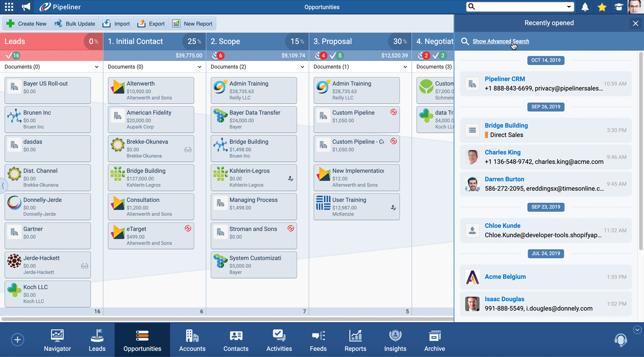The image size is (644, 357).
Task: Expand Documents dropdown in Leads column
Action: pos(96,67)
